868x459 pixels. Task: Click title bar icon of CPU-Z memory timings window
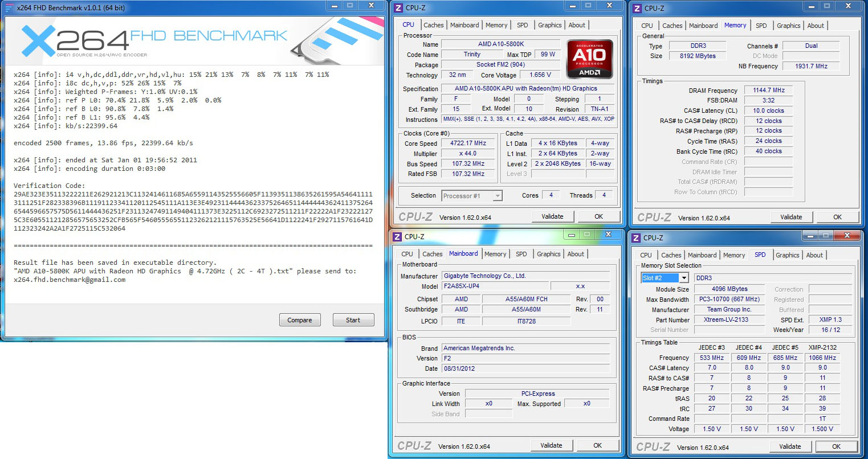pyautogui.click(x=637, y=8)
